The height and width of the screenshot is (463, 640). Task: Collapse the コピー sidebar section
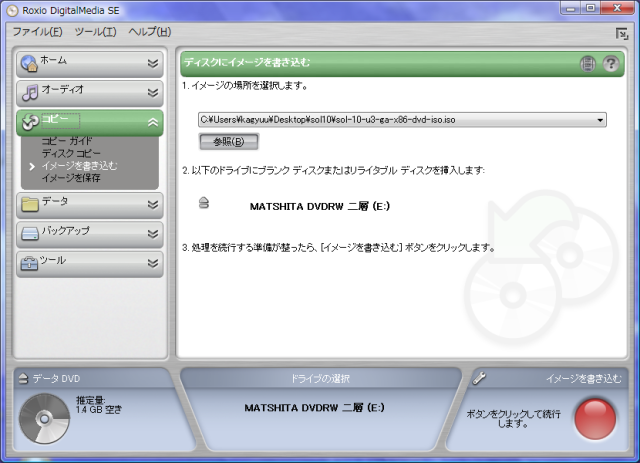pos(153,122)
